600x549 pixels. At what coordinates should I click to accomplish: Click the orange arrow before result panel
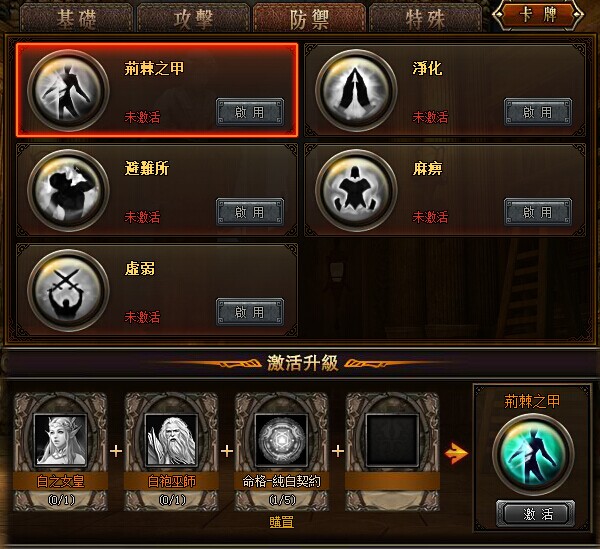pyautogui.click(x=456, y=453)
